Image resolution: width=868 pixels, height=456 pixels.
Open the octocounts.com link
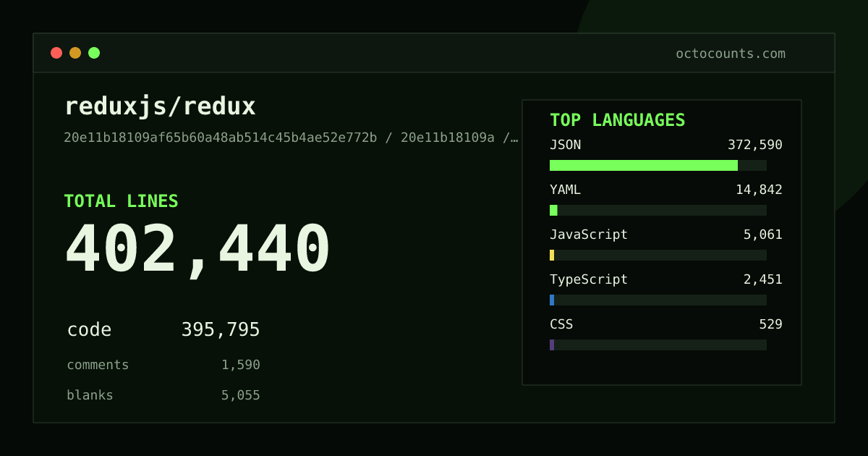coord(731,54)
